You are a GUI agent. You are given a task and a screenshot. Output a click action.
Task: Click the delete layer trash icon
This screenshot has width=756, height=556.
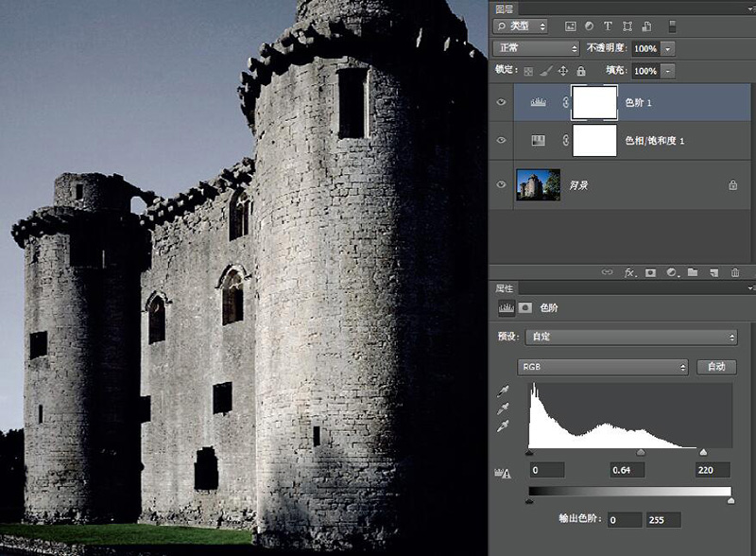735,272
